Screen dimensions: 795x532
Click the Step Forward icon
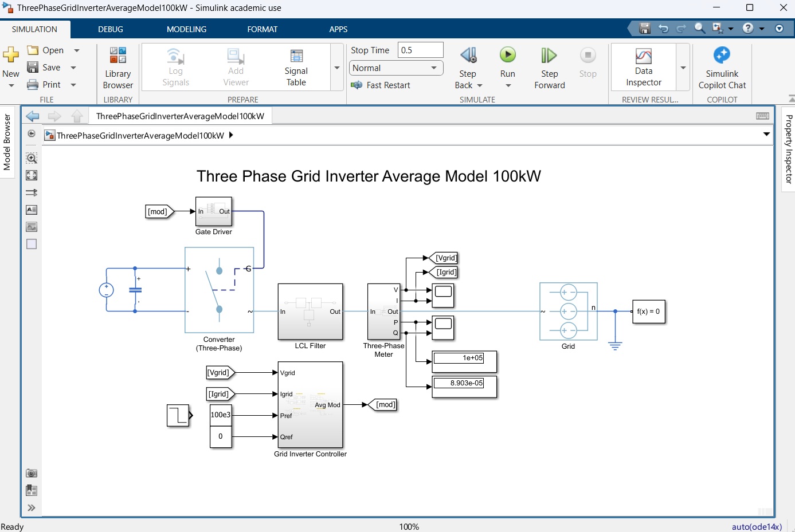549,55
